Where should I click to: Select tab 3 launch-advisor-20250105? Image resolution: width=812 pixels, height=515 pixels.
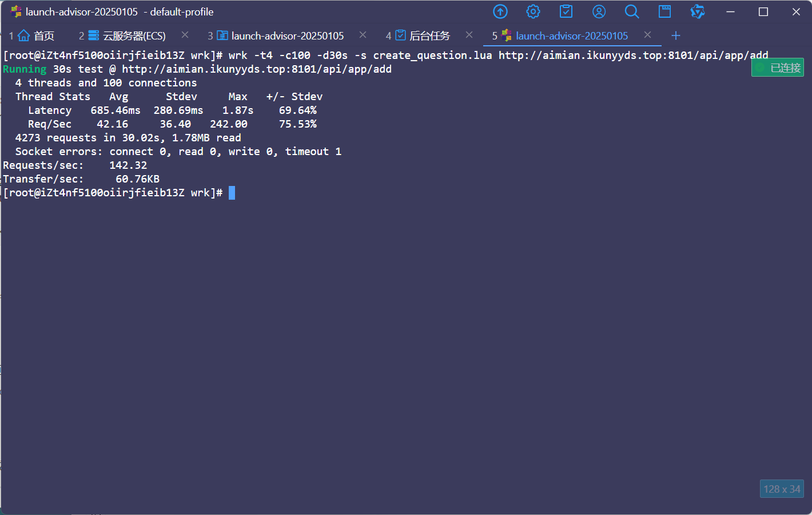tap(281, 36)
